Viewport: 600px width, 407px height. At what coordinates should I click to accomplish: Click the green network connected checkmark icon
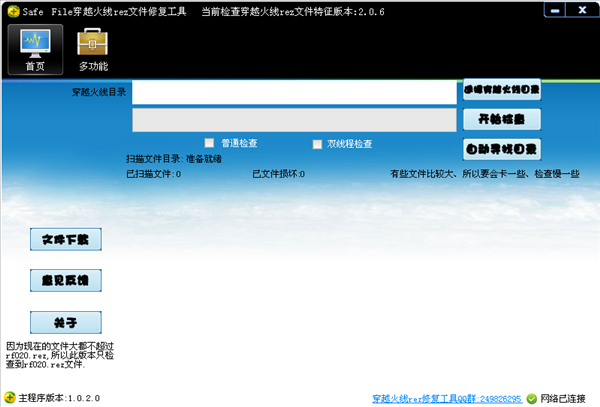[x=532, y=399]
